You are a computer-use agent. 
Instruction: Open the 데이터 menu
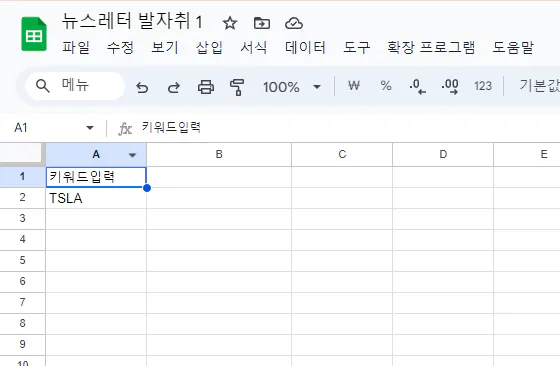point(305,47)
